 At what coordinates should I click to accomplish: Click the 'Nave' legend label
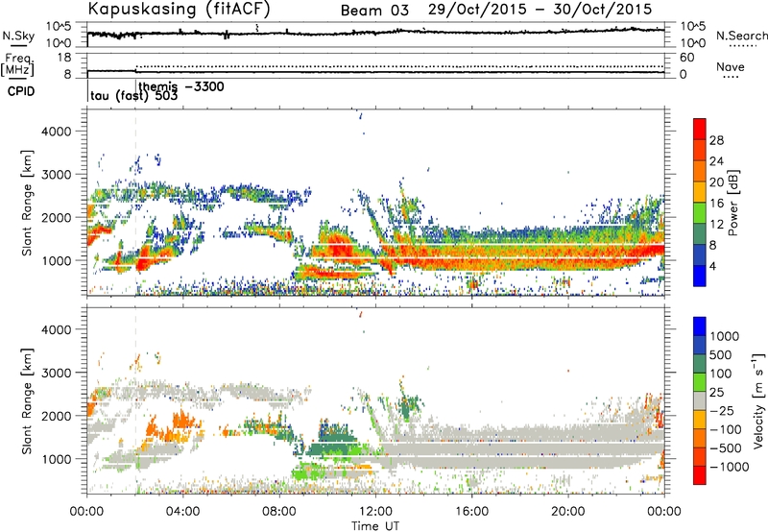tap(731, 66)
